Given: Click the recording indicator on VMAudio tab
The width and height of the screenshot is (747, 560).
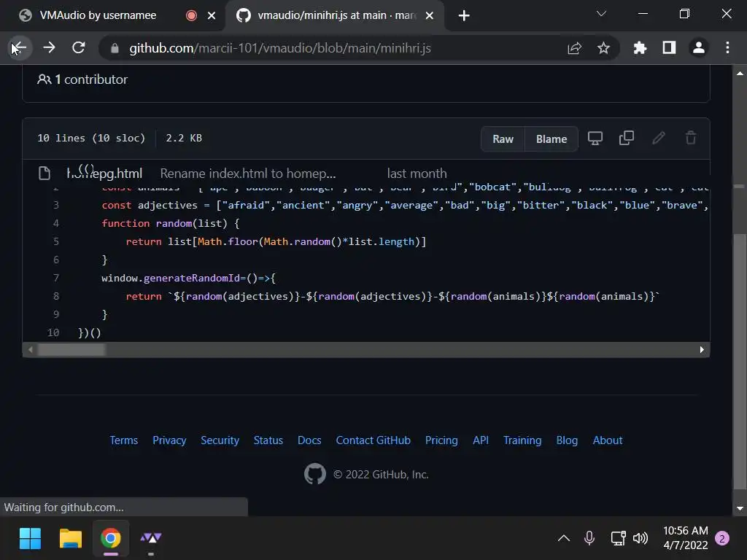Looking at the screenshot, I should (x=192, y=16).
